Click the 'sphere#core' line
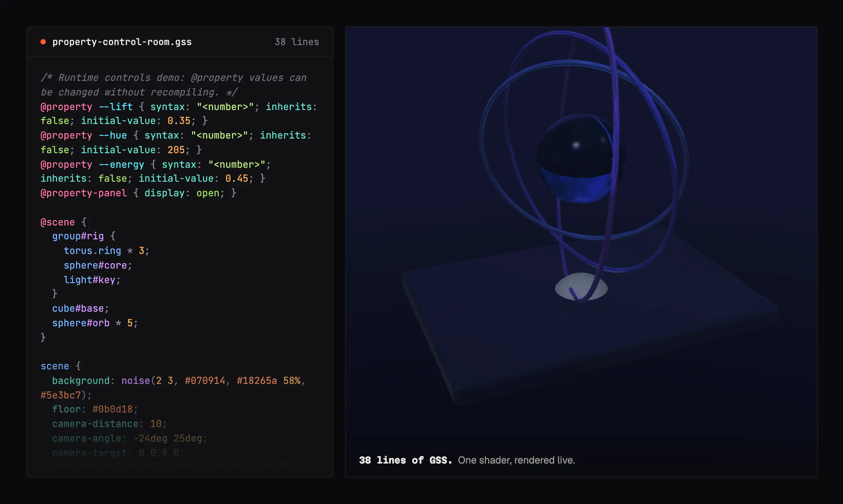843x504 pixels. click(98, 265)
